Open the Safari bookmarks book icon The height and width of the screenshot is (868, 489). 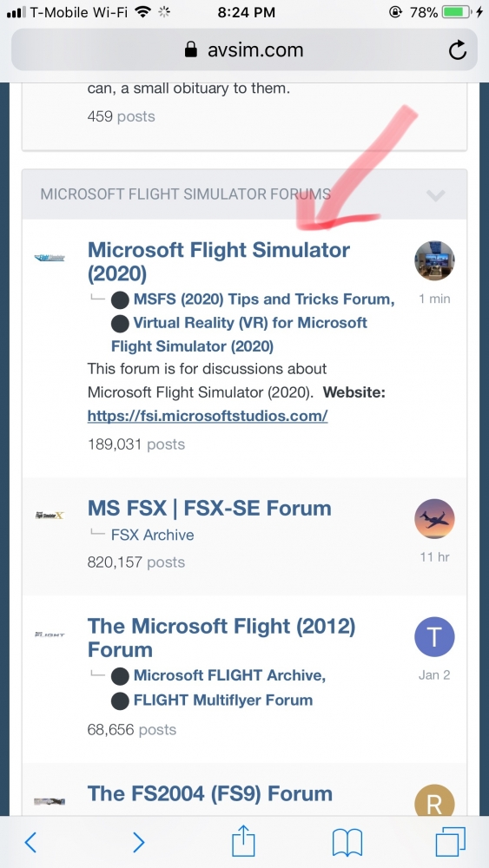(347, 843)
